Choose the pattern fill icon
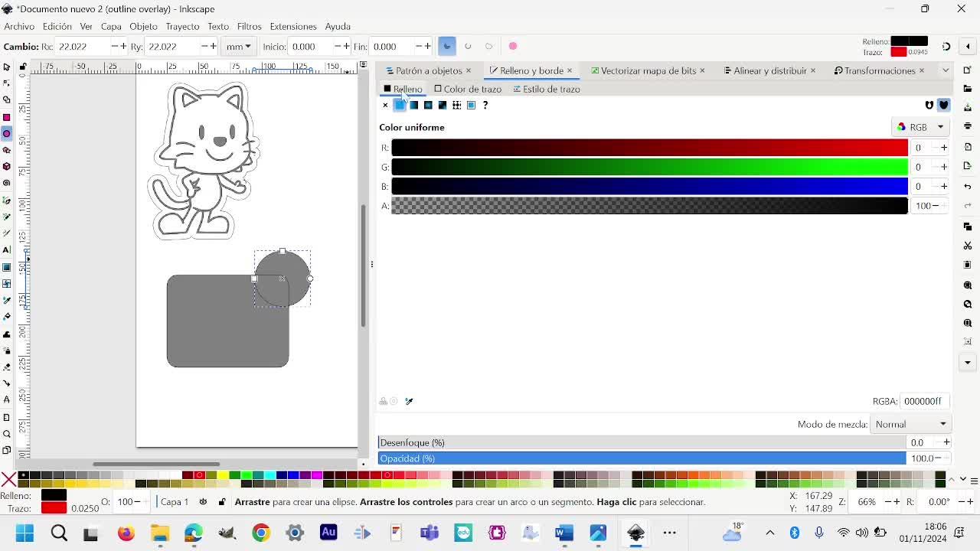Screen dimensions: 980x551 click(457, 106)
